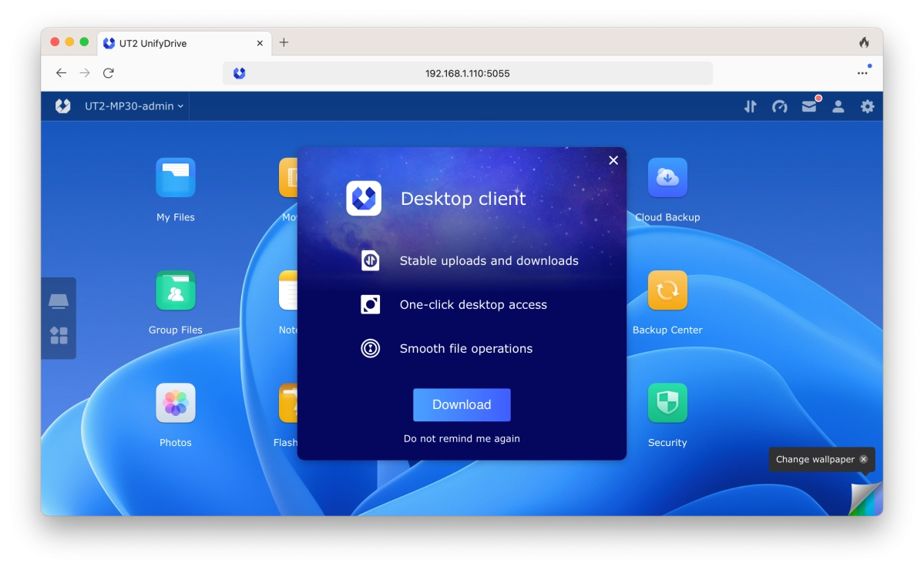Go back in the browser
Screen dimensions: 924x570
[x=62, y=73]
